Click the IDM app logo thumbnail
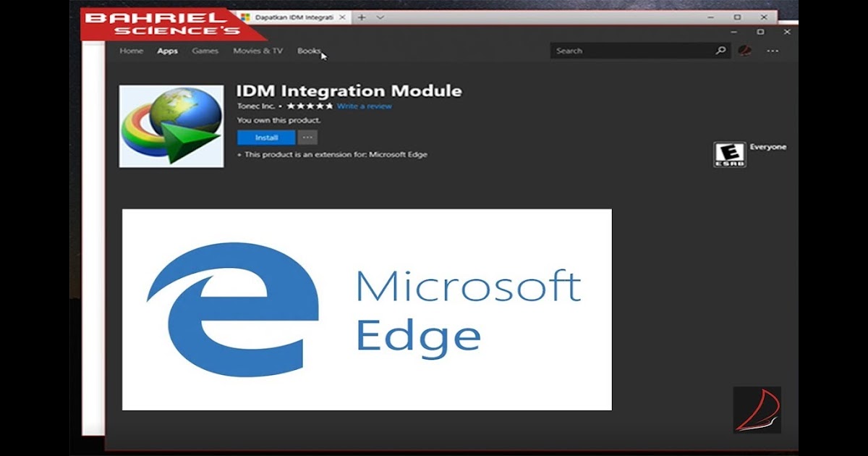 pos(171,127)
